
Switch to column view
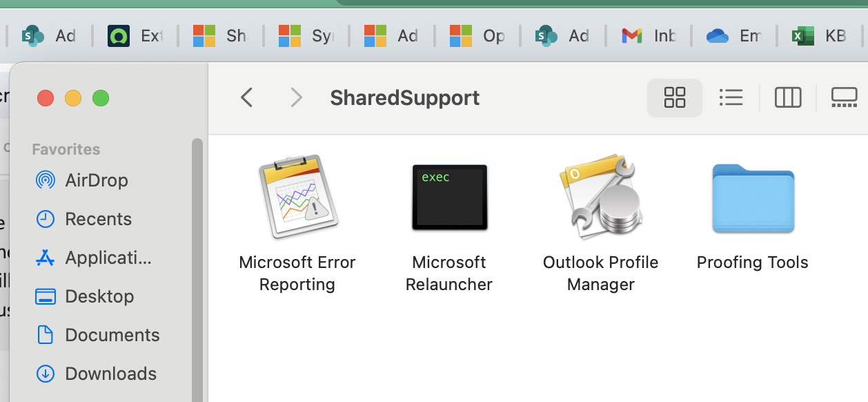787,97
